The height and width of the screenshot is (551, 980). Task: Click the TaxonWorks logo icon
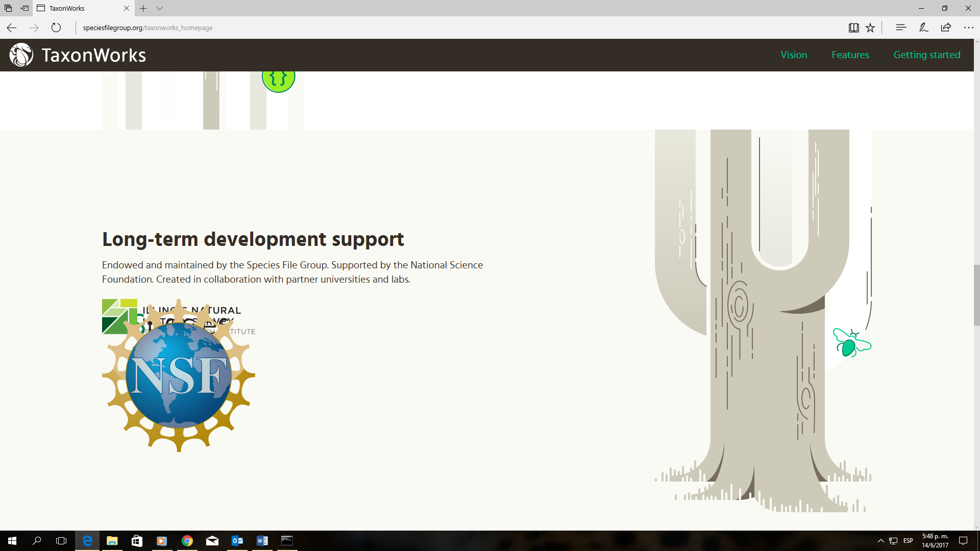tap(21, 55)
